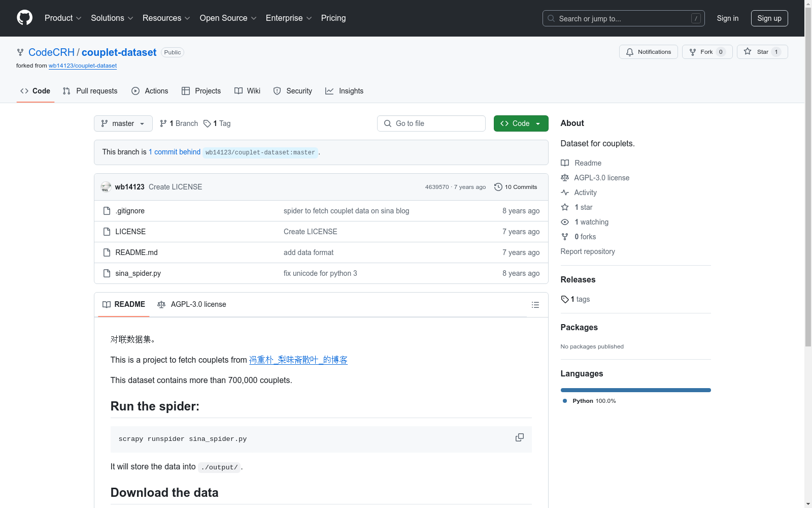Click the branch icon beside '1 Branch'
Viewport: 812px width, 508px height.
click(x=163, y=123)
